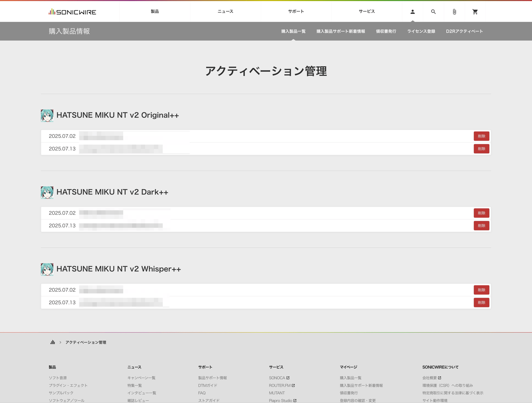Expand the 製品 menu in top navigation
532x403 pixels.
pyautogui.click(x=155, y=12)
